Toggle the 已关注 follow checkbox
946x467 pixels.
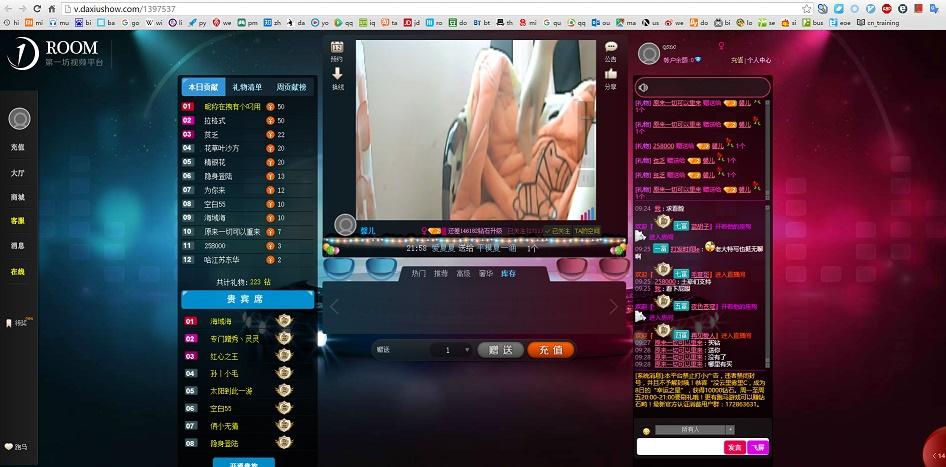click(x=557, y=231)
